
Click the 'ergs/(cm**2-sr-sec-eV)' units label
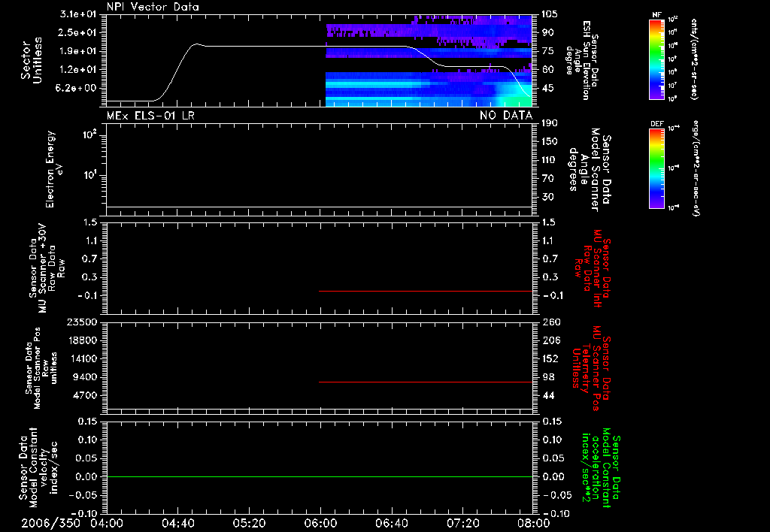[696, 168]
